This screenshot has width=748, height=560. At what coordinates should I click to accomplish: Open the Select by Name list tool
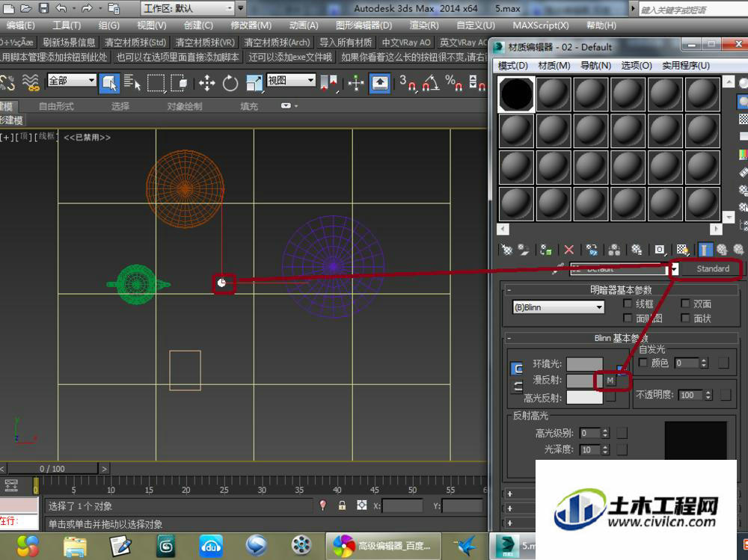click(132, 83)
